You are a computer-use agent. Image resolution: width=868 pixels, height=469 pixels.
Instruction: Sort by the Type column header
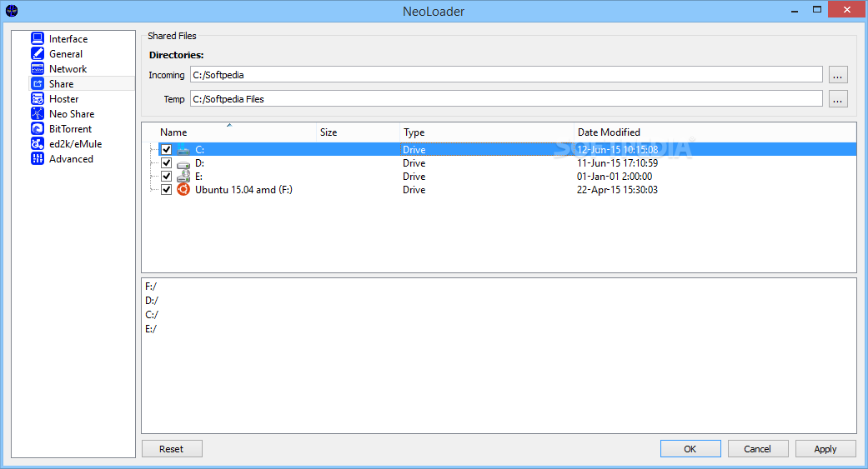coord(487,132)
